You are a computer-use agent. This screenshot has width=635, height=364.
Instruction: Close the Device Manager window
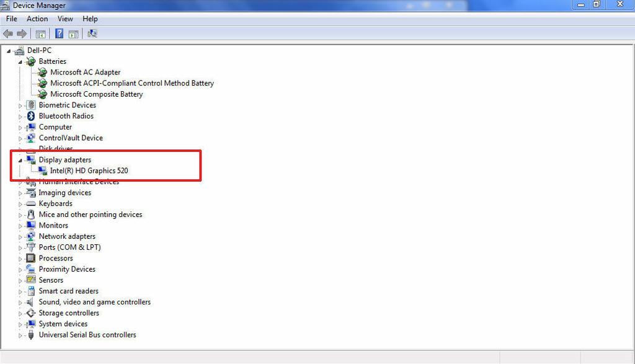click(619, 4)
